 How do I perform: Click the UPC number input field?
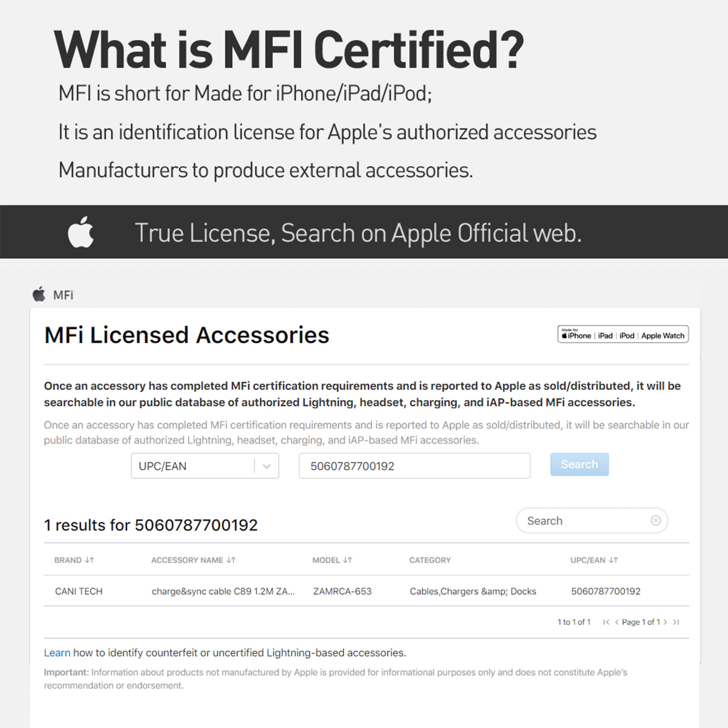[x=415, y=466]
